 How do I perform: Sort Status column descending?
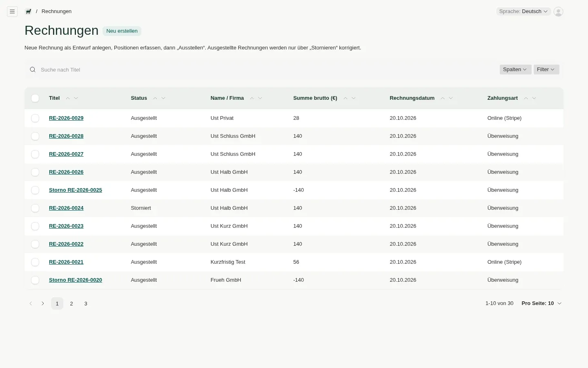tap(163, 98)
